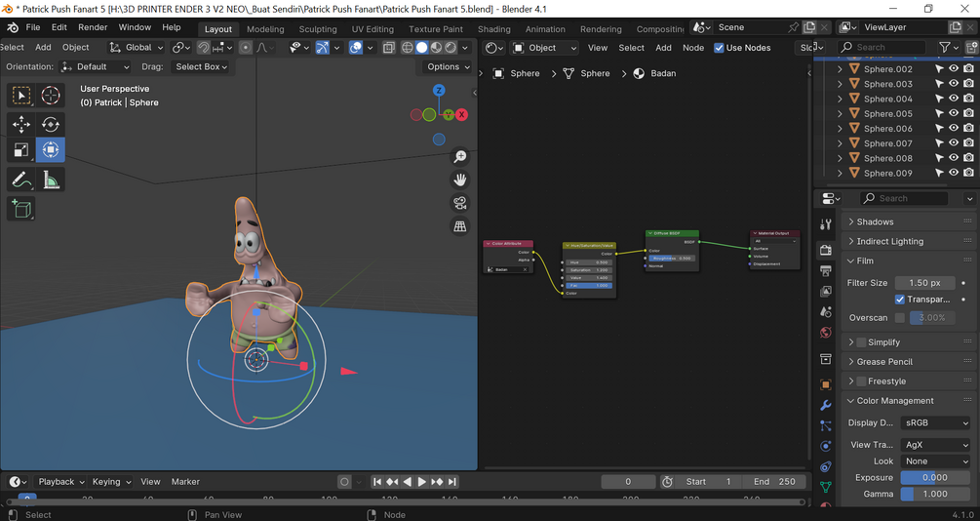This screenshot has width=980, height=521.
Task: Adjust the Exposure slider
Action: pos(935,477)
